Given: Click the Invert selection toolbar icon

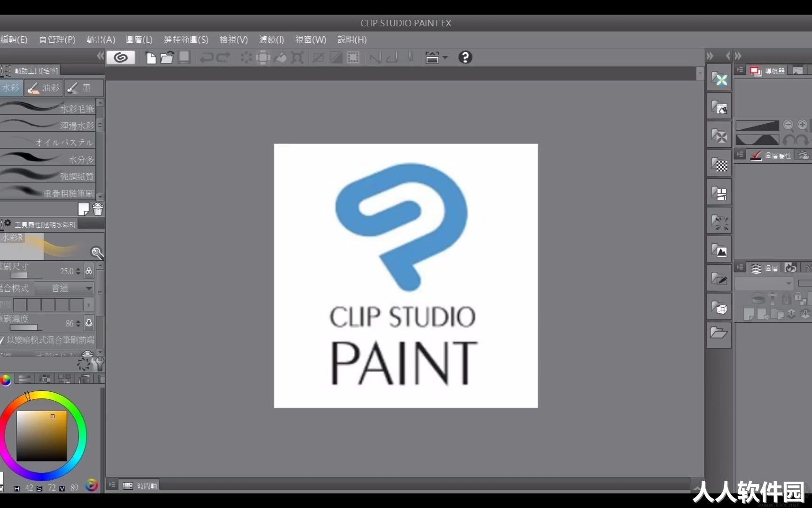Looking at the screenshot, I should (336, 57).
